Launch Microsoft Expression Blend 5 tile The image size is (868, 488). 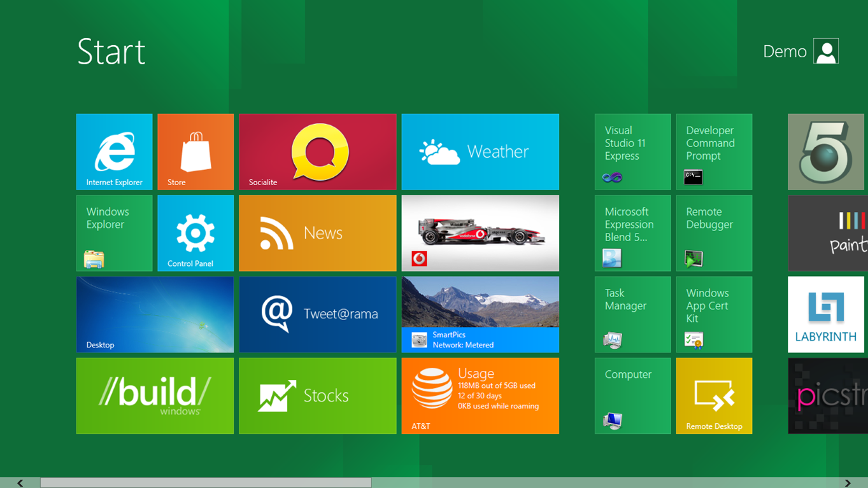(632, 234)
